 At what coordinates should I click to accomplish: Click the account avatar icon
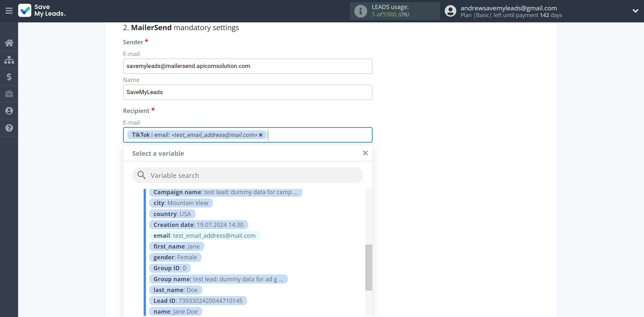coord(450,11)
